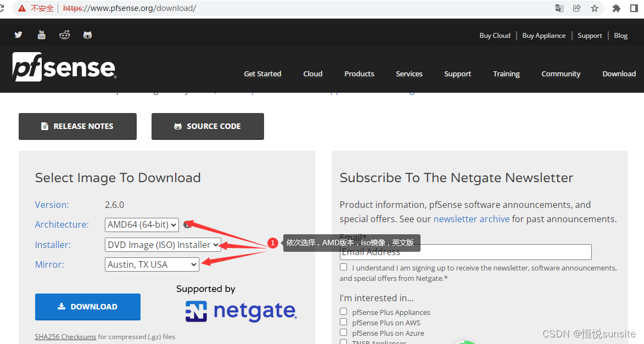Open the Cloud menu

click(312, 74)
